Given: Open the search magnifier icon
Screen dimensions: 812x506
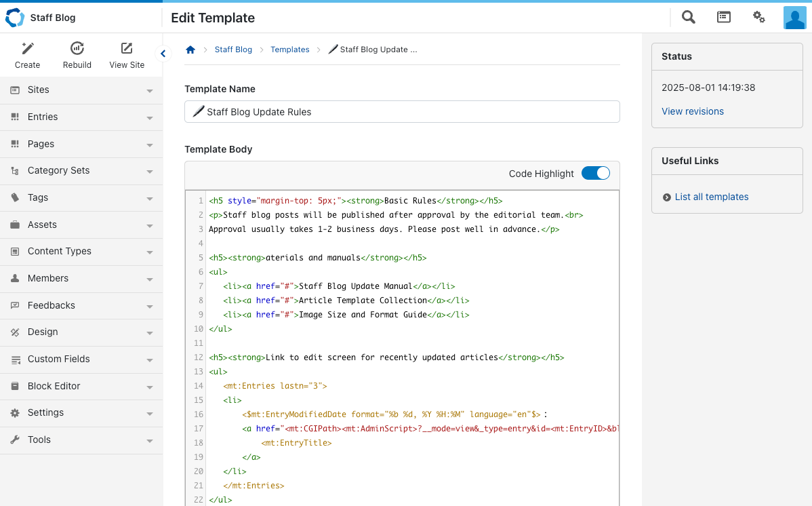Looking at the screenshot, I should pyautogui.click(x=689, y=18).
